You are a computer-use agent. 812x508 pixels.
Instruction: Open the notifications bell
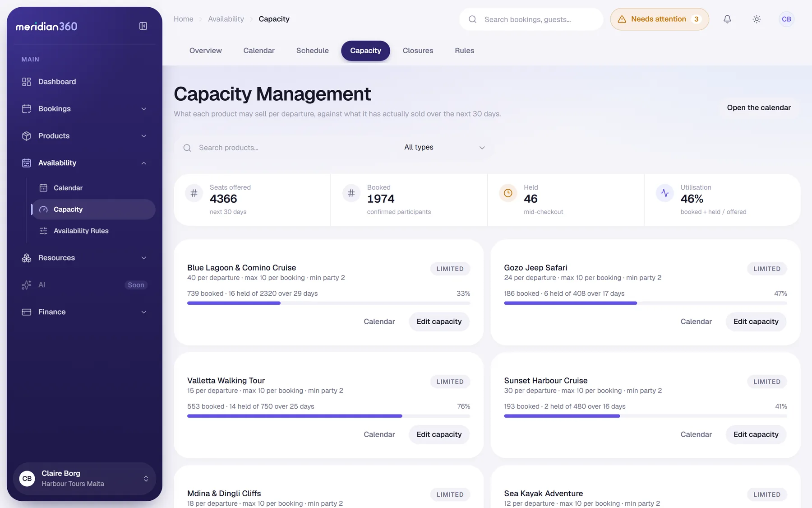pyautogui.click(x=727, y=19)
